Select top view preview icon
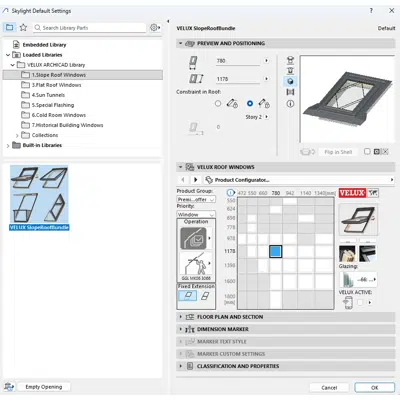 pyautogui.click(x=290, y=60)
